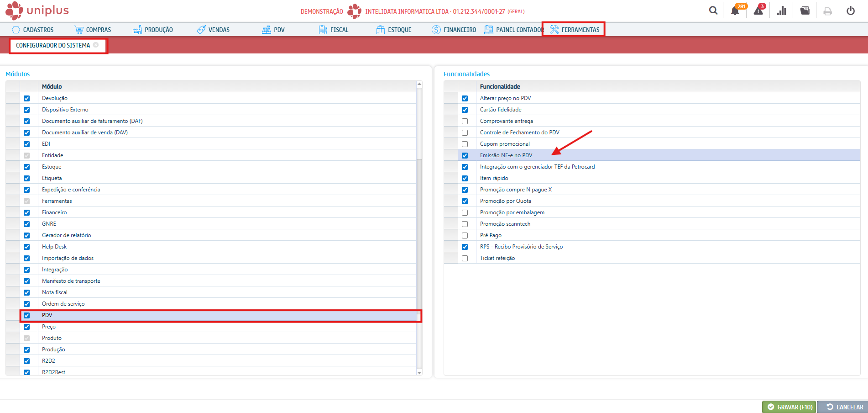The width and height of the screenshot is (868, 413).
Task: Open the notifications bell with 281 badge
Action: pos(735,11)
